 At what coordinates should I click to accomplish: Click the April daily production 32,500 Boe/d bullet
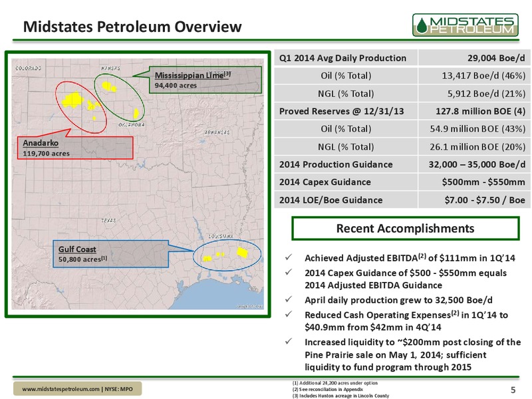[398, 301]
